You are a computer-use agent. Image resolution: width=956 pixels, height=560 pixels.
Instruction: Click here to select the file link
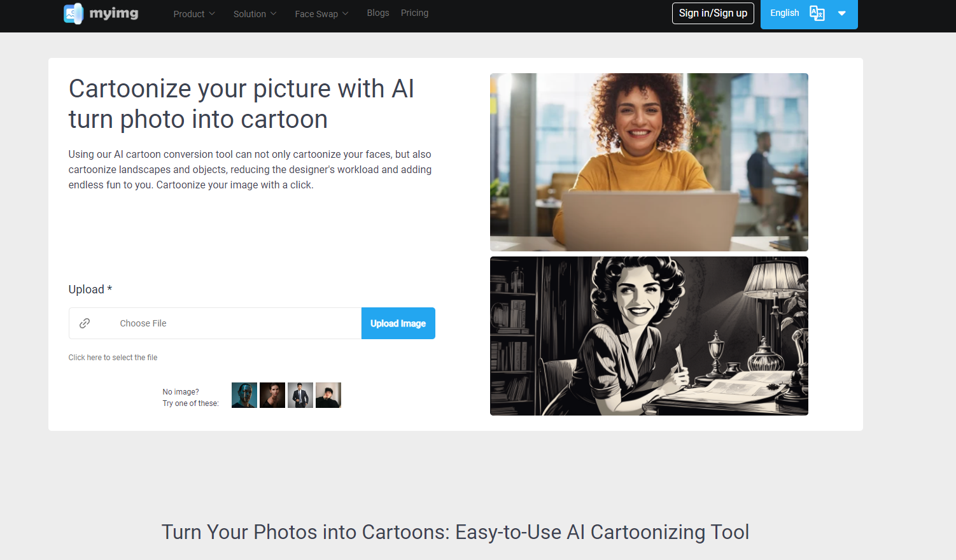(113, 357)
